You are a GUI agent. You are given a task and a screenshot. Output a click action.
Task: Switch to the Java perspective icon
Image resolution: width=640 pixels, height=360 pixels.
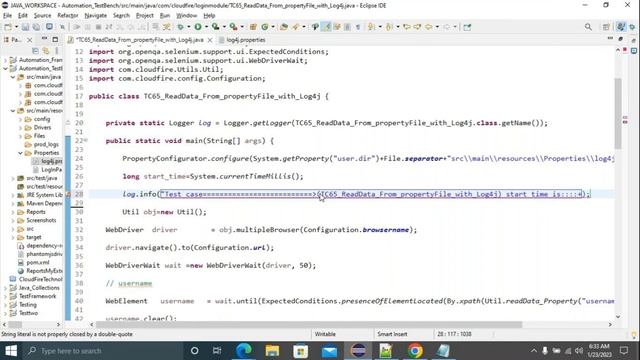621,27
